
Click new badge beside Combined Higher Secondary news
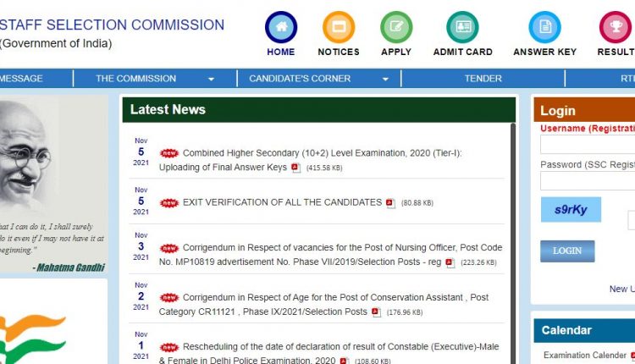169,153
